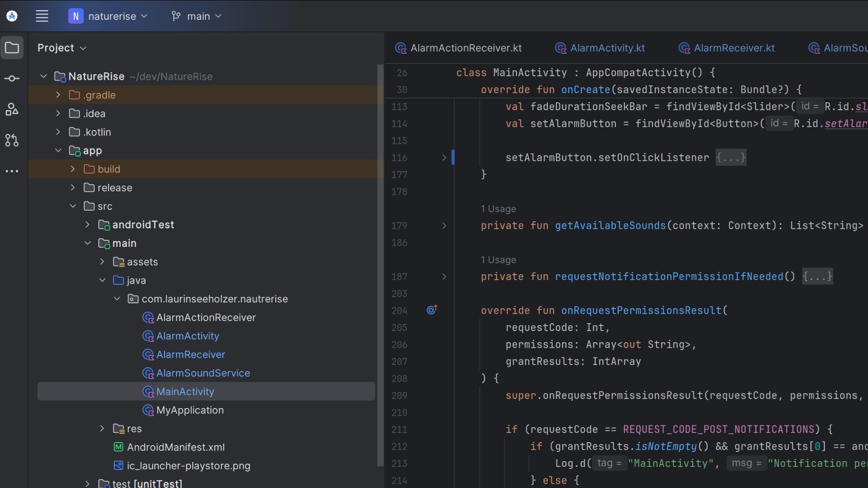Open the Resource Manager sidebar icon
Image resolution: width=868 pixels, height=488 pixels.
12,109
